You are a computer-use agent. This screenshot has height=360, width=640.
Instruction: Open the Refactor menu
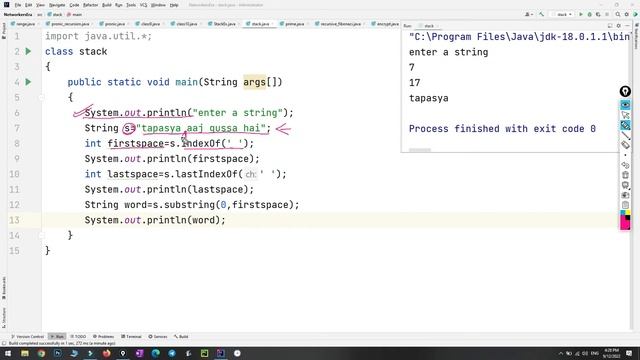[91, 5]
